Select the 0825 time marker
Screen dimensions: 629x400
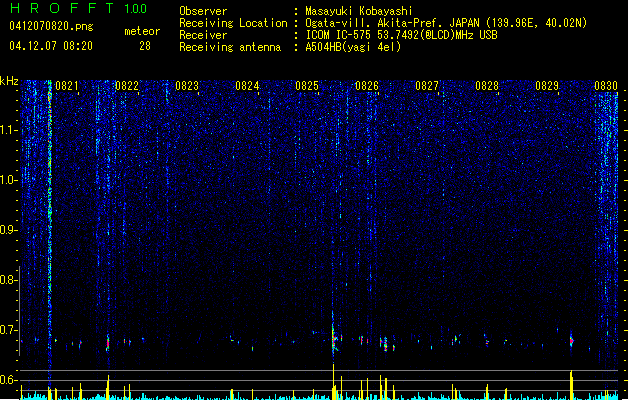click(307, 86)
